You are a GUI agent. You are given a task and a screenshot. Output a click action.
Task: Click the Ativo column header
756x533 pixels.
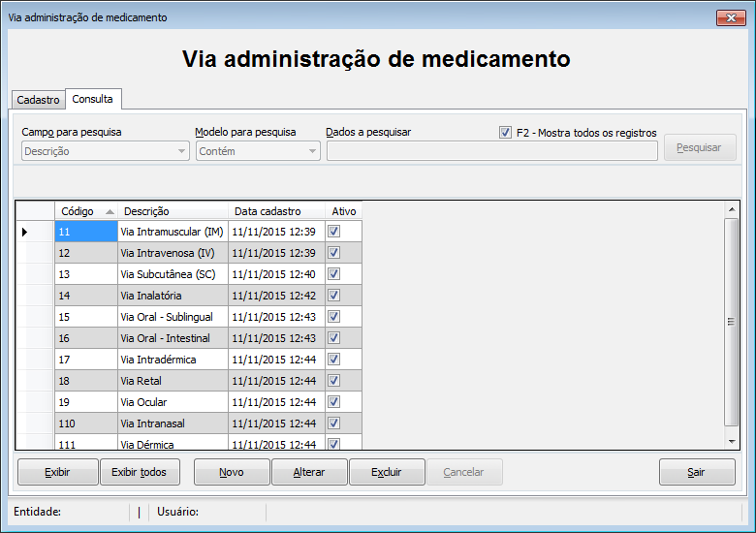pos(344,211)
